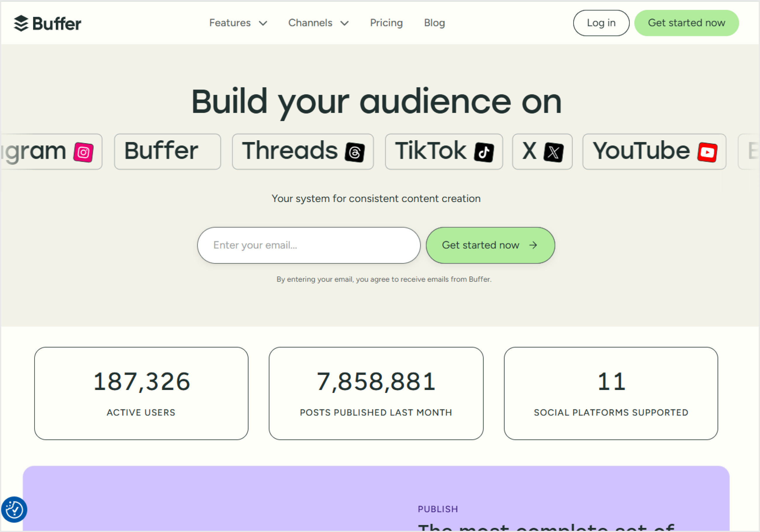Expand the Features dropdown chevron

tap(263, 23)
